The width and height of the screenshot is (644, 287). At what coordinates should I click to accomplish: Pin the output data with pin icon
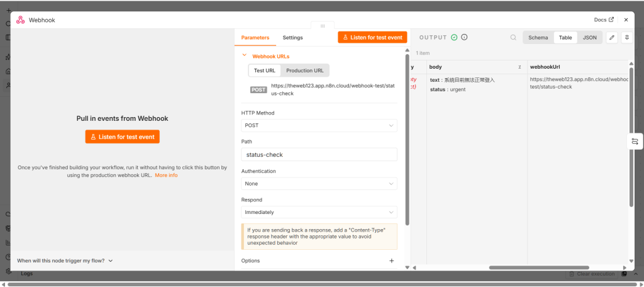(x=627, y=37)
